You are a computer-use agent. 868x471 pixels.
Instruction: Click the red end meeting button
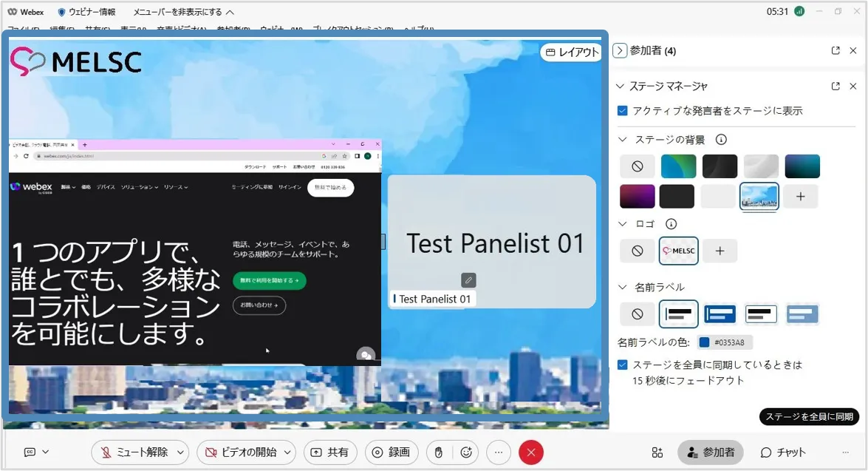click(x=531, y=453)
